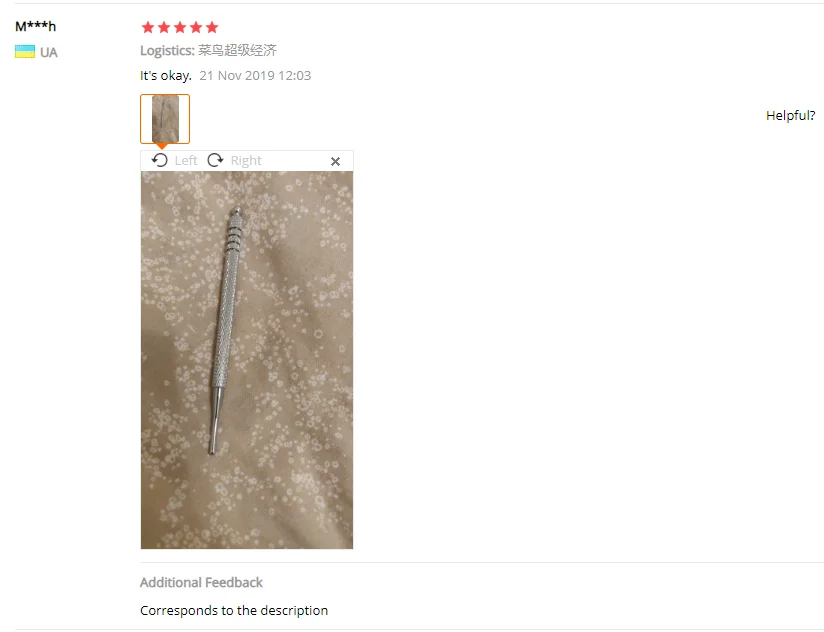This screenshot has height=632, width=824.
Task: Click the first red rating star
Action: coord(148,27)
